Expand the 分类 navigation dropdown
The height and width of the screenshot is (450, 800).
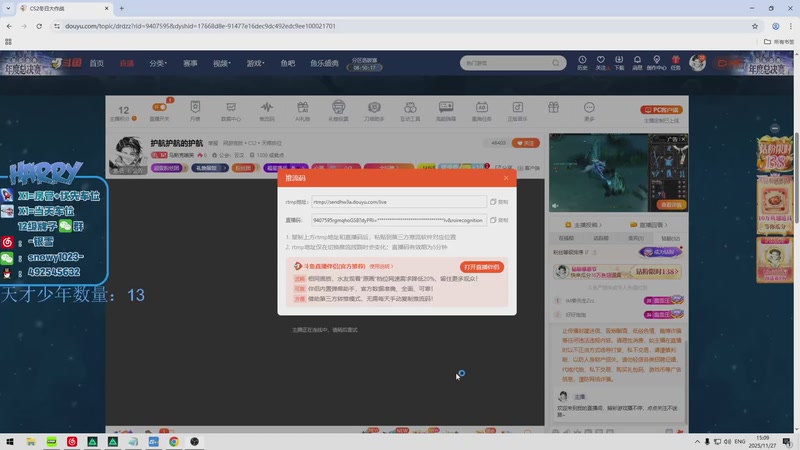158,63
